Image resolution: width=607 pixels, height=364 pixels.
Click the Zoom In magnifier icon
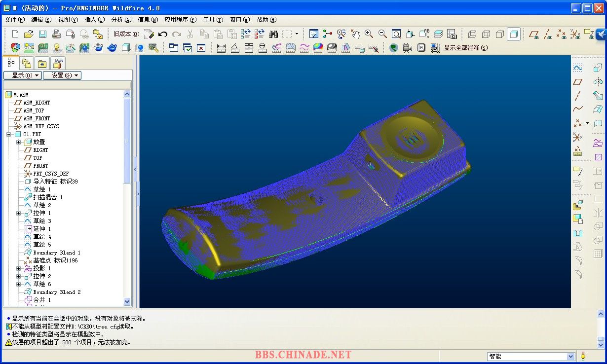click(x=369, y=34)
